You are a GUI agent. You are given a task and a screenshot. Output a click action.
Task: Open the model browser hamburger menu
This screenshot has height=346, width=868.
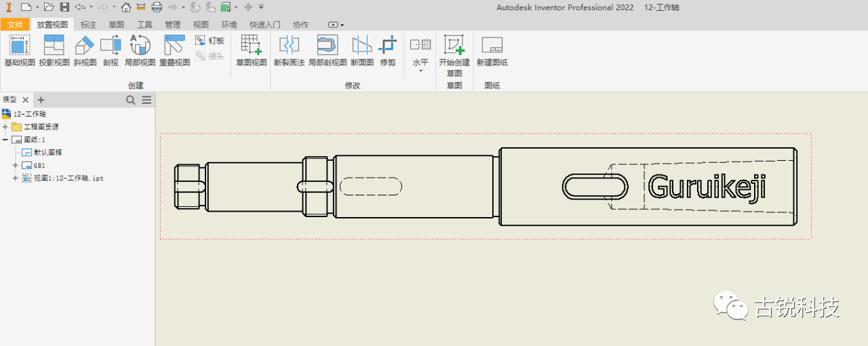tap(146, 100)
